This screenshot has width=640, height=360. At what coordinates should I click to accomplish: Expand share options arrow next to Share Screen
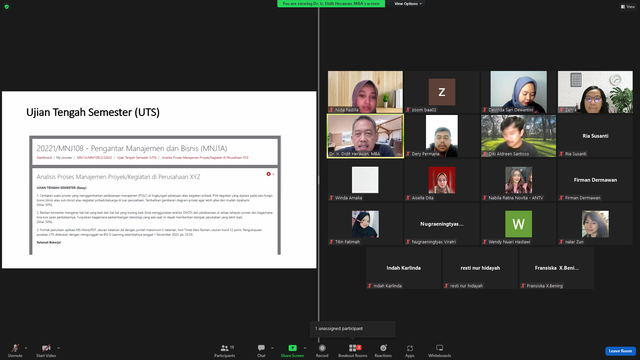304,348
